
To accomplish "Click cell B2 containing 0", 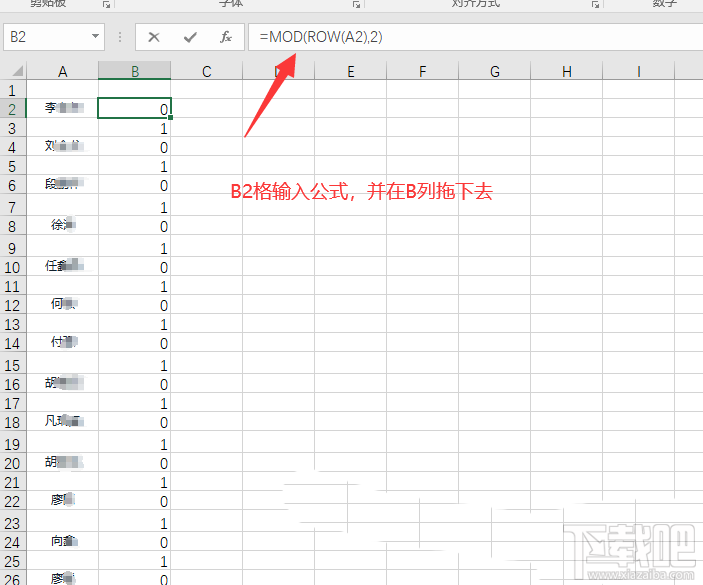I will tap(135, 108).
